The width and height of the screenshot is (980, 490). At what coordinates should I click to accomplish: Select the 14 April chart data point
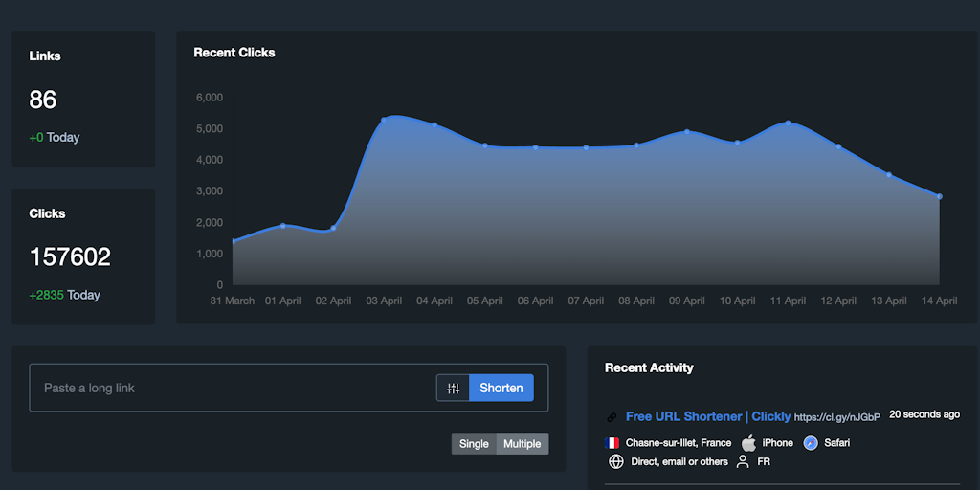pyautogui.click(x=940, y=197)
